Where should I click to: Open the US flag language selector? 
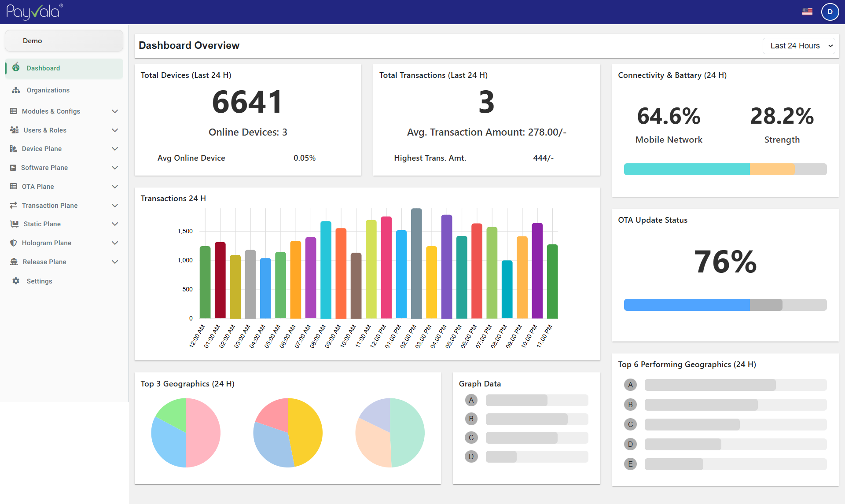[807, 12]
